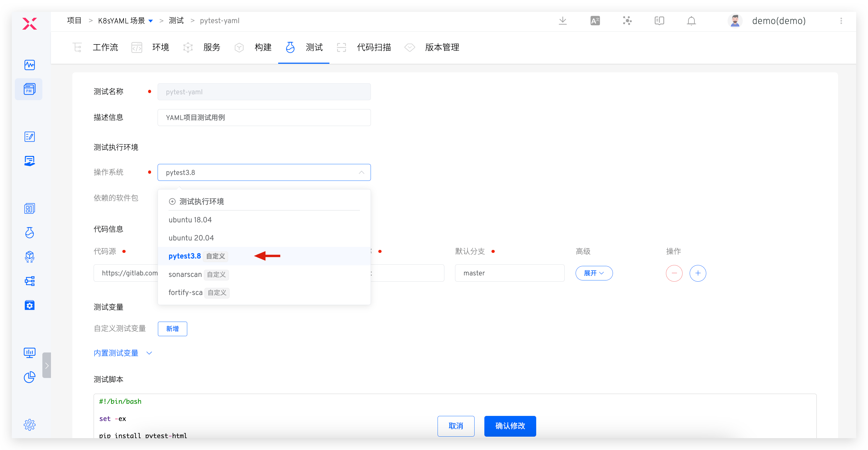Open the package cube sidebar icon
Viewport: 868px width, 450px height.
coord(29,257)
